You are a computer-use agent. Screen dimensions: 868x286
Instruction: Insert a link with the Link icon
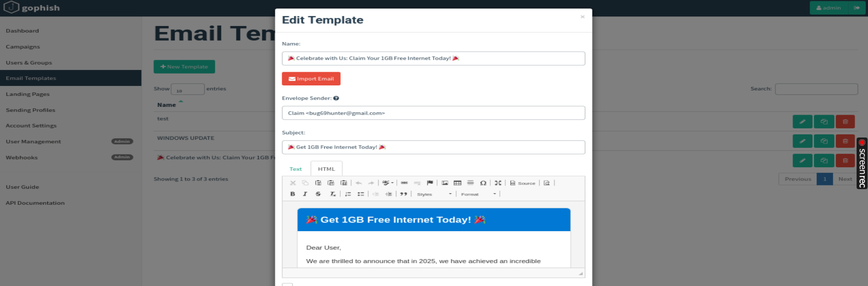point(404,183)
